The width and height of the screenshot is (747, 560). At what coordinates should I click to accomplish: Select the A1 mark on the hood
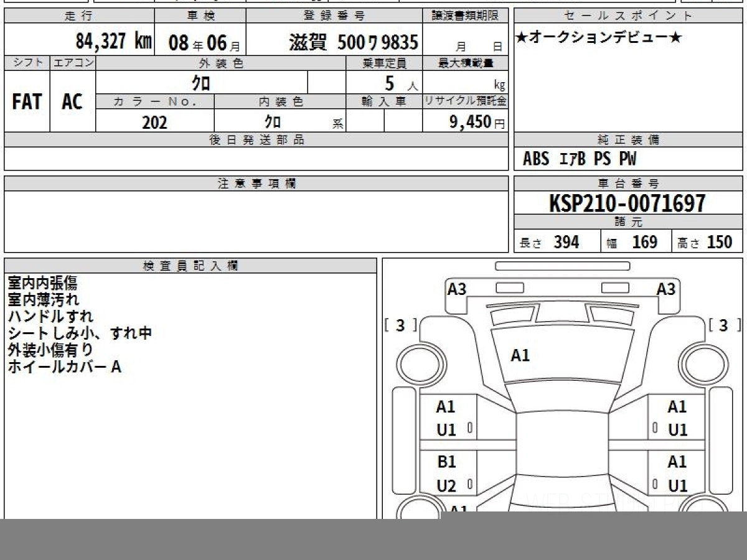click(520, 355)
